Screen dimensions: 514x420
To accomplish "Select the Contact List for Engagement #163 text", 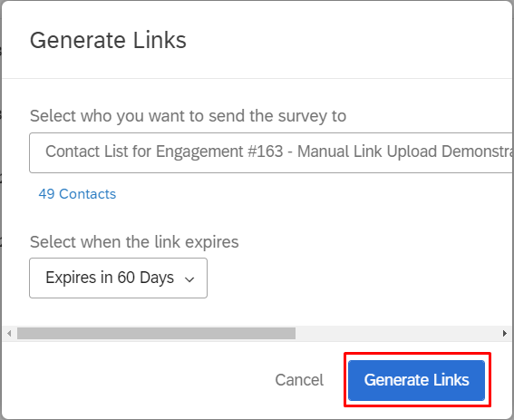I will point(164,151).
